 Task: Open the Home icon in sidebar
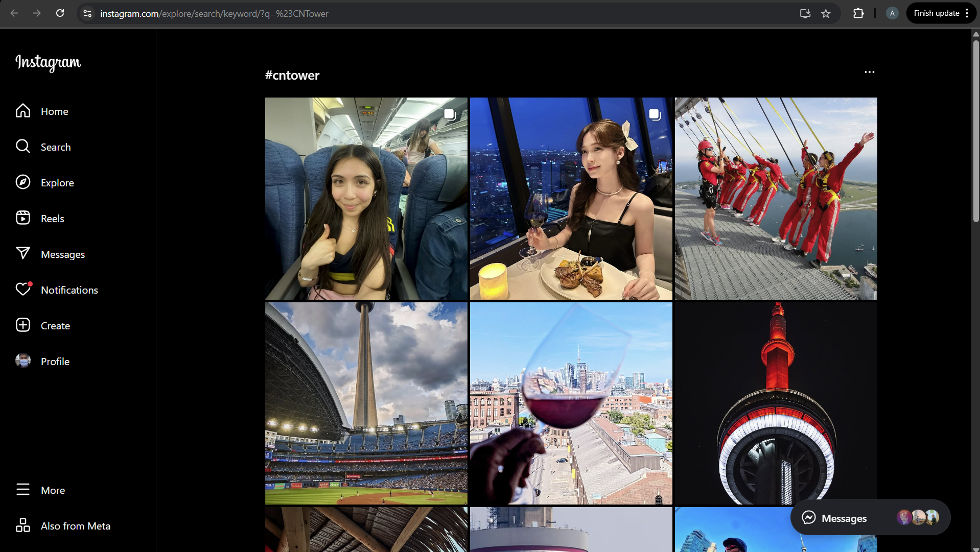(23, 111)
